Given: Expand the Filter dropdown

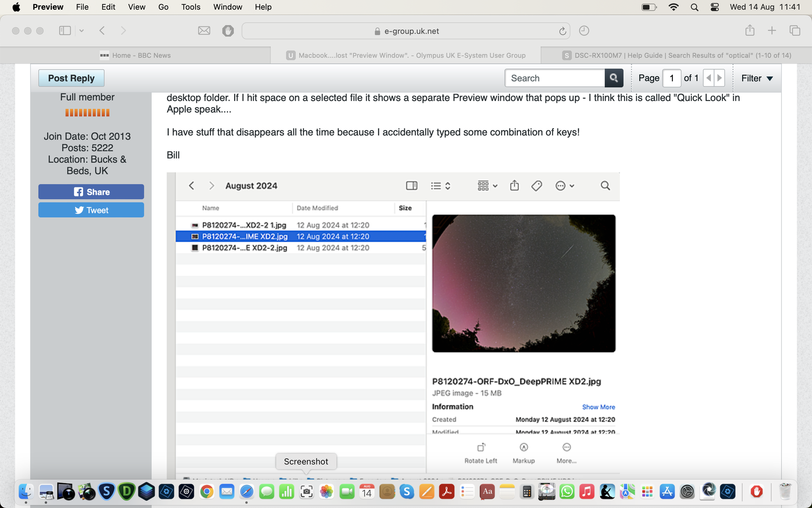Looking at the screenshot, I should (x=757, y=78).
